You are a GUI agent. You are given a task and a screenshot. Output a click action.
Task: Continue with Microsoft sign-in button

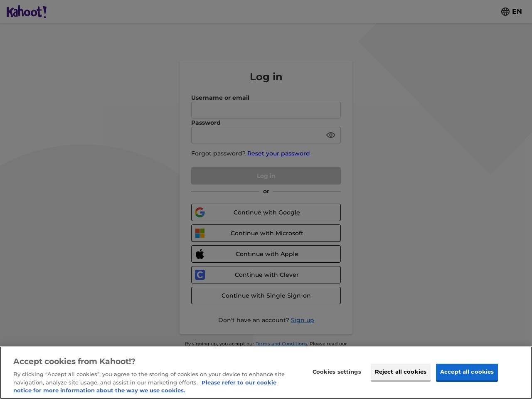pos(266,233)
